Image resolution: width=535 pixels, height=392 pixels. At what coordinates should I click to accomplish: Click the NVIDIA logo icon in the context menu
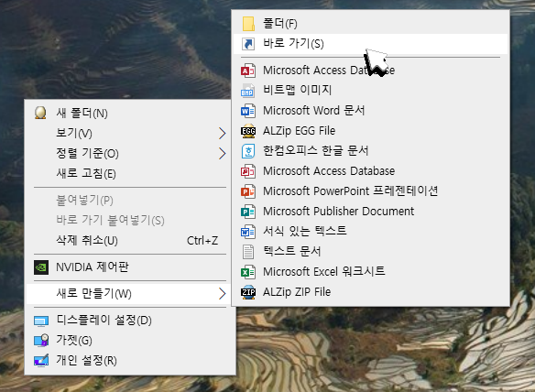click(41, 267)
